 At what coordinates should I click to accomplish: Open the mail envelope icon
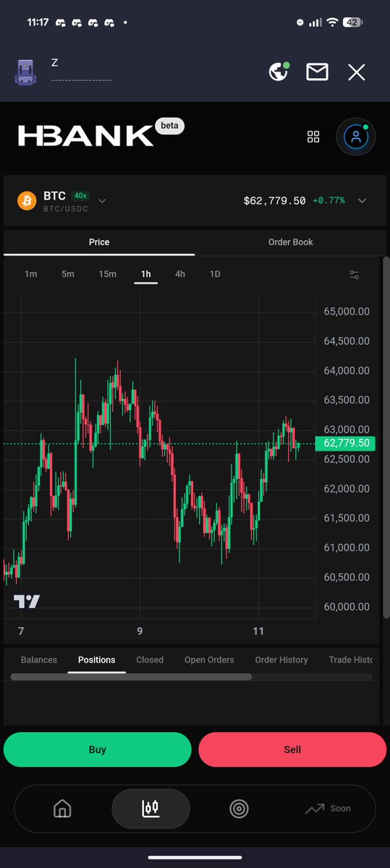click(x=317, y=72)
